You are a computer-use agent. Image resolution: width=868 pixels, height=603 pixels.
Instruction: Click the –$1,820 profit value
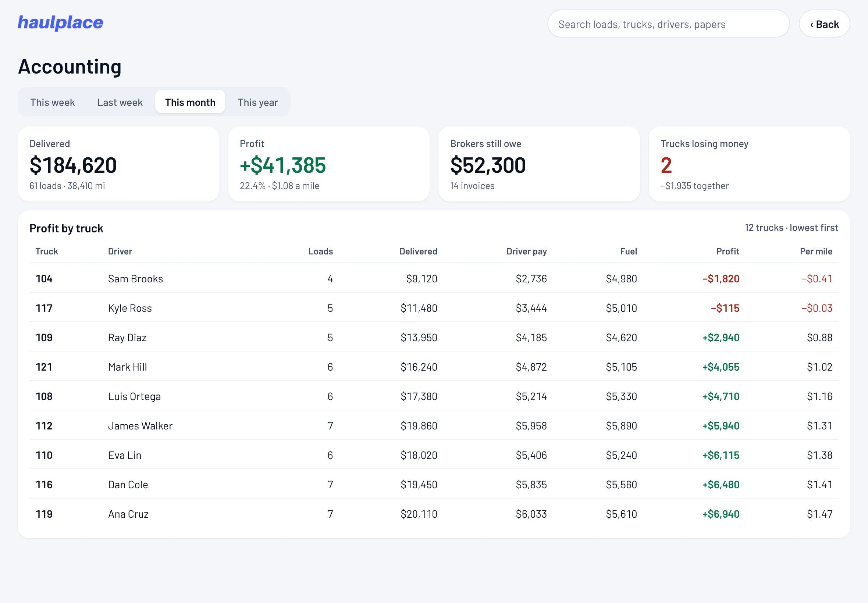(721, 279)
